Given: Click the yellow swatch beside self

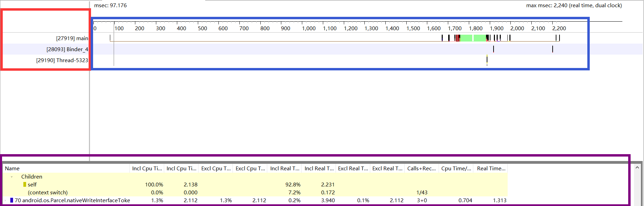Looking at the screenshot, I should [25, 185].
